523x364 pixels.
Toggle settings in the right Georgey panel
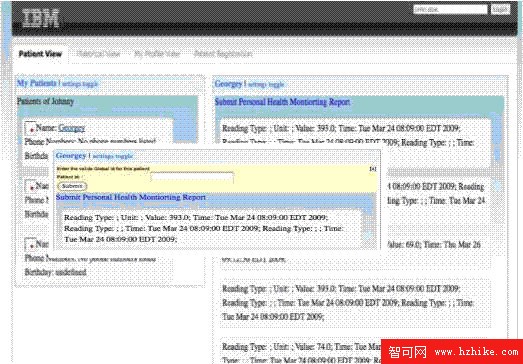click(x=266, y=84)
